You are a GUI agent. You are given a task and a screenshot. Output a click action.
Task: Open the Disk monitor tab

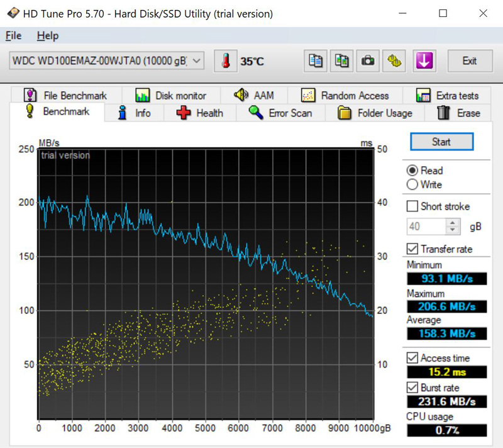tap(171, 96)
